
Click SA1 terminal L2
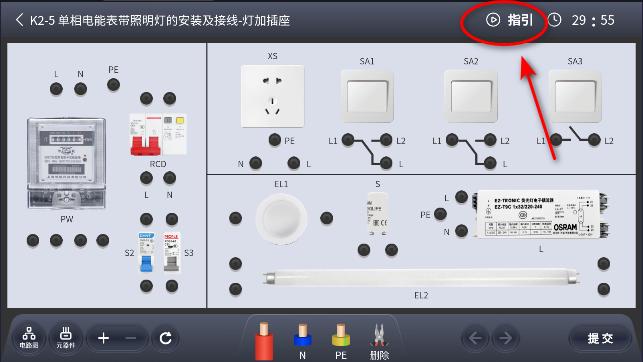[x=386, y=140]
